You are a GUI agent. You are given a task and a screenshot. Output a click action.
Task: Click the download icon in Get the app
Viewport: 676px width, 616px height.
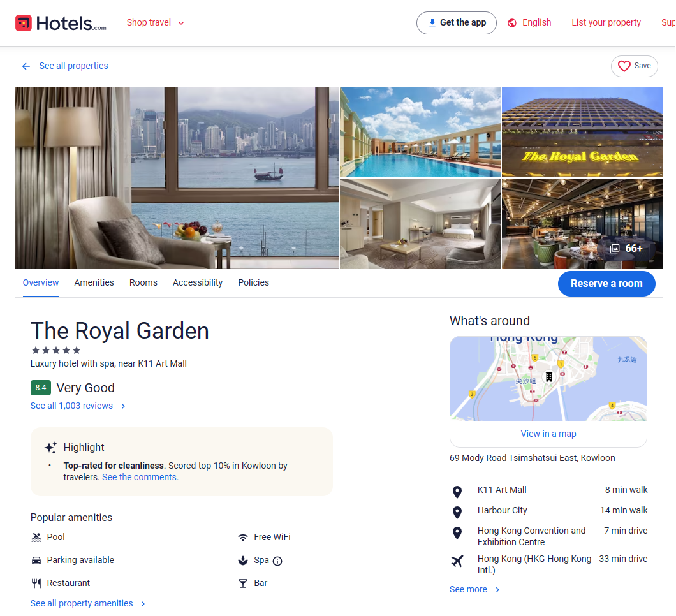point(432,23)
